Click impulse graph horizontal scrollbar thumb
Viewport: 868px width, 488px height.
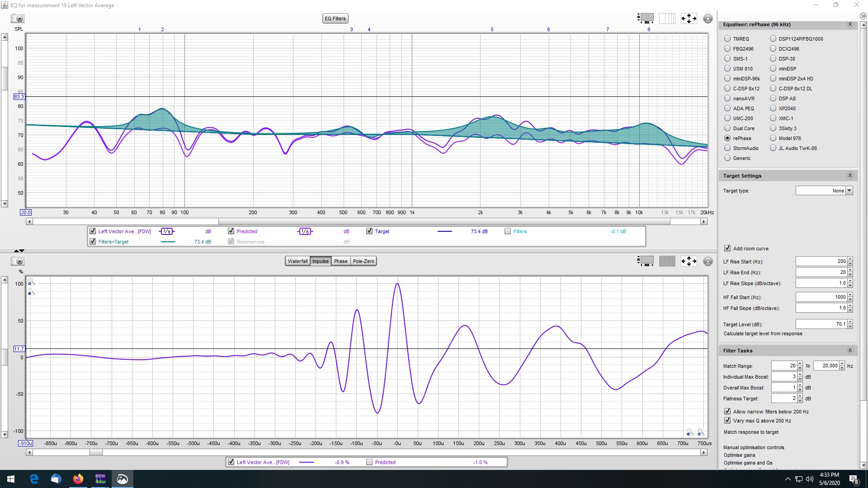pos(96,452)
